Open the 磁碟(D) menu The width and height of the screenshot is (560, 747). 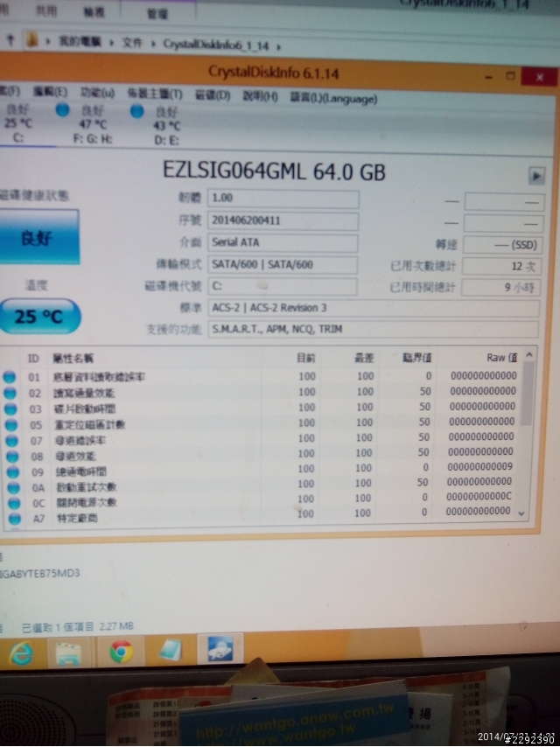pyautogui.click(x=213, y=95)
